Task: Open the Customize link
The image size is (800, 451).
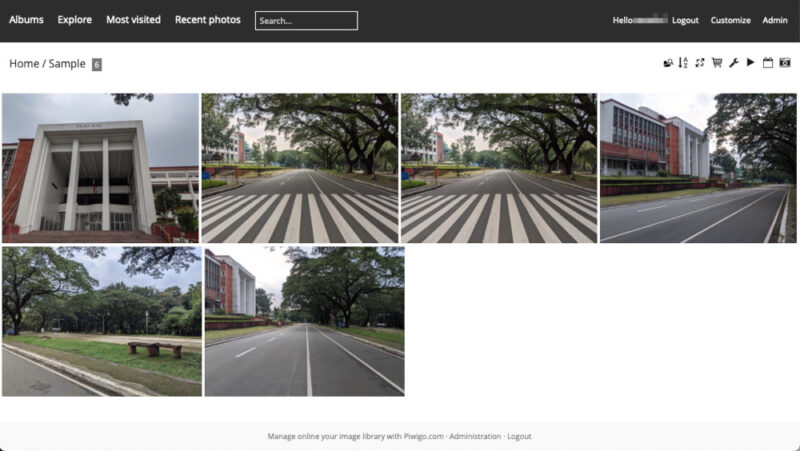Action: pyautogui.click(x=730, y=21)
